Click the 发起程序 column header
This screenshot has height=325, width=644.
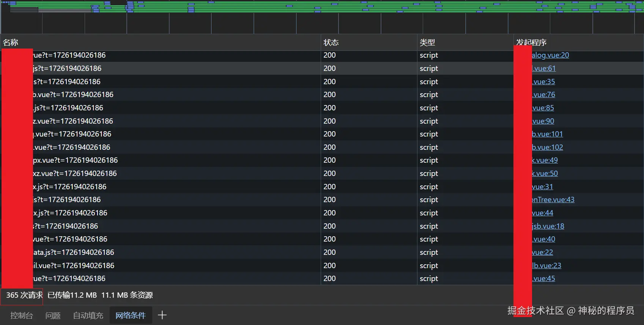pos(531,42)
